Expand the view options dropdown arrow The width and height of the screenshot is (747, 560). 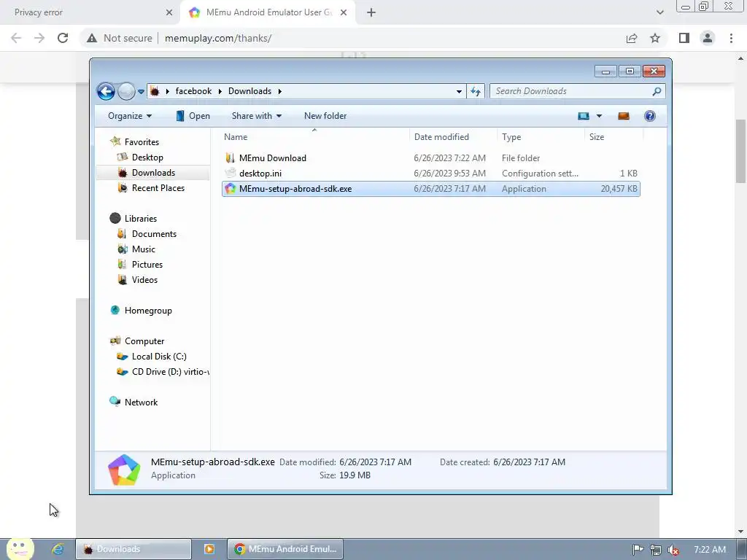click(600, 116)
